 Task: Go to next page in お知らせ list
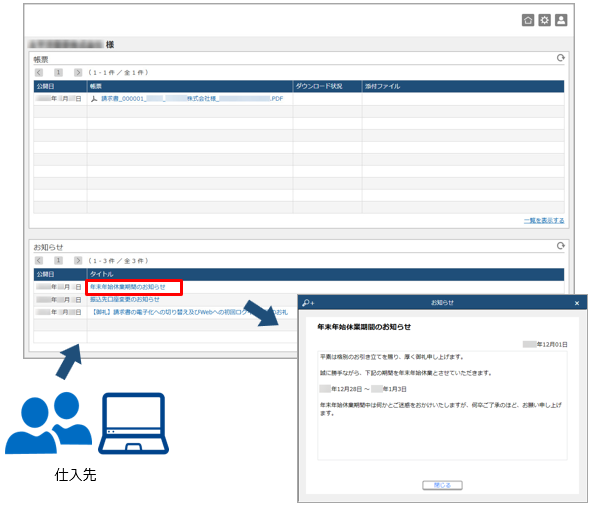pos(78,260)
